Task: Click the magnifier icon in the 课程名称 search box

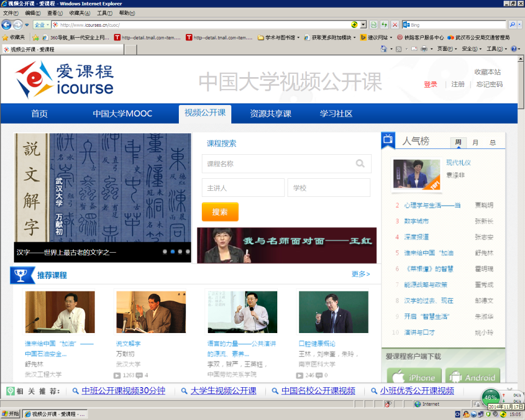Action: point(360,164)
